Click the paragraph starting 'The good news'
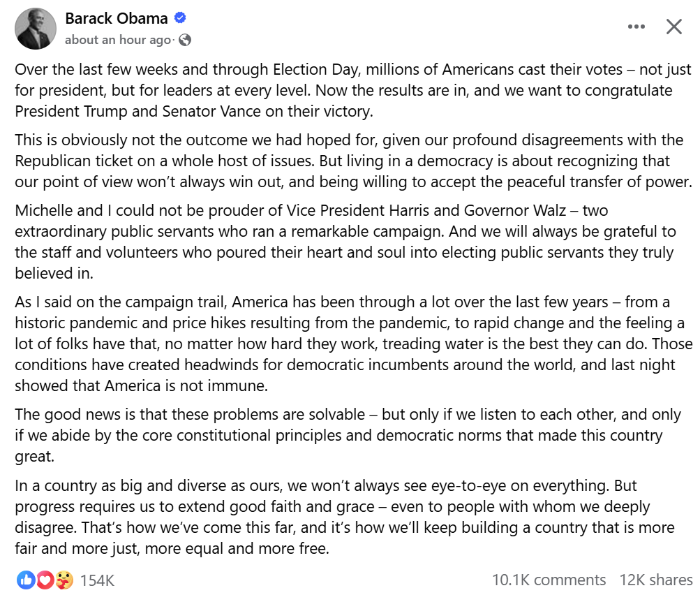 click(x=348, y=435)
